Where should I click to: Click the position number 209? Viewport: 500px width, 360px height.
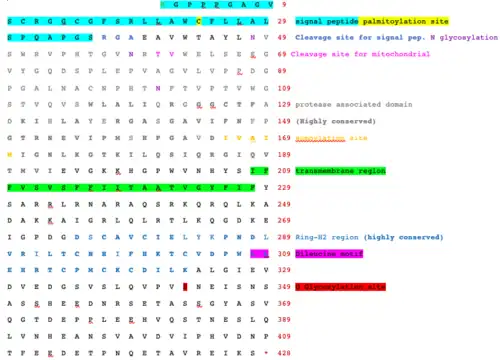click(284, 171)
